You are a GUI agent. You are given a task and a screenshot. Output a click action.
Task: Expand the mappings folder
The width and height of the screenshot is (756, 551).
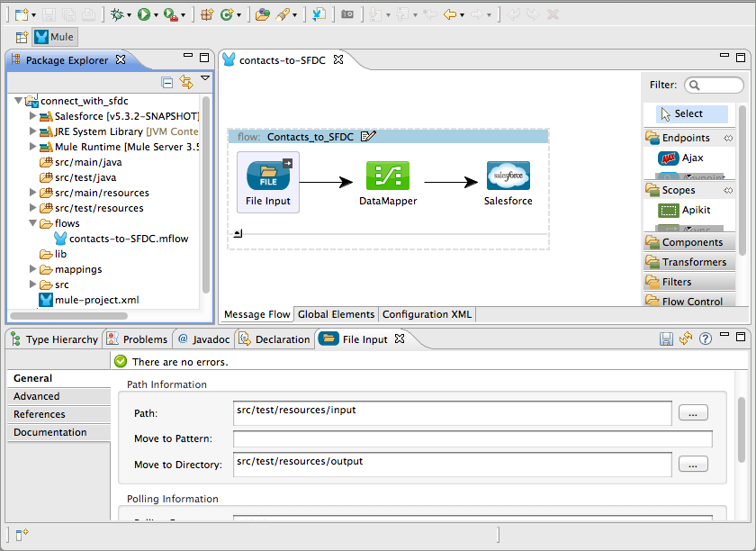[33, 269]
